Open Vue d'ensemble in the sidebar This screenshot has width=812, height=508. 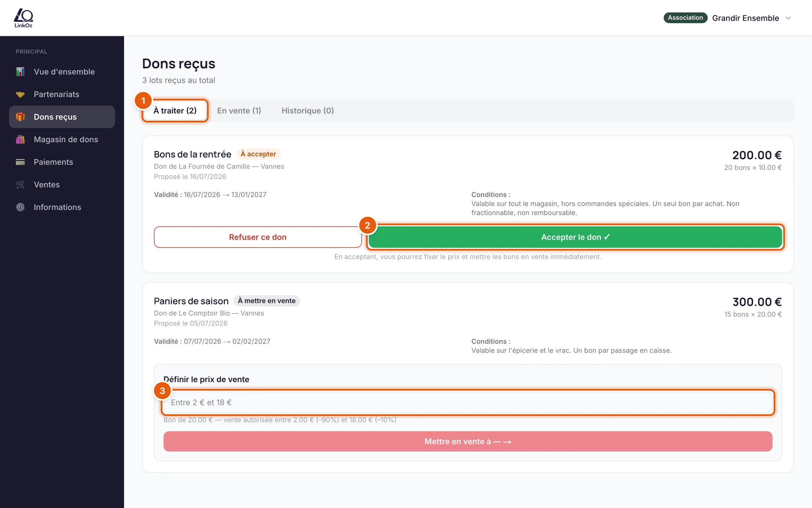(x=62, y=71)
